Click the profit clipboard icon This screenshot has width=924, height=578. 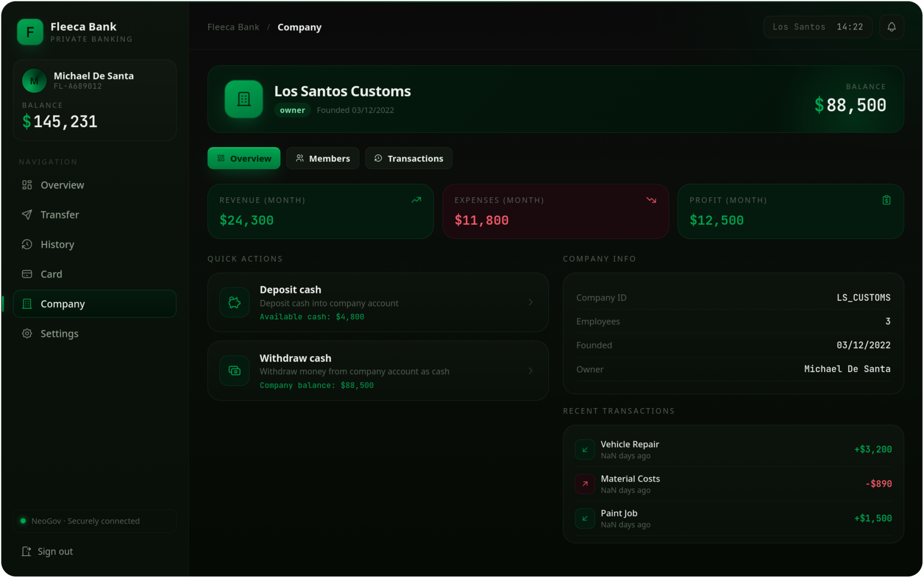point(887,200)
